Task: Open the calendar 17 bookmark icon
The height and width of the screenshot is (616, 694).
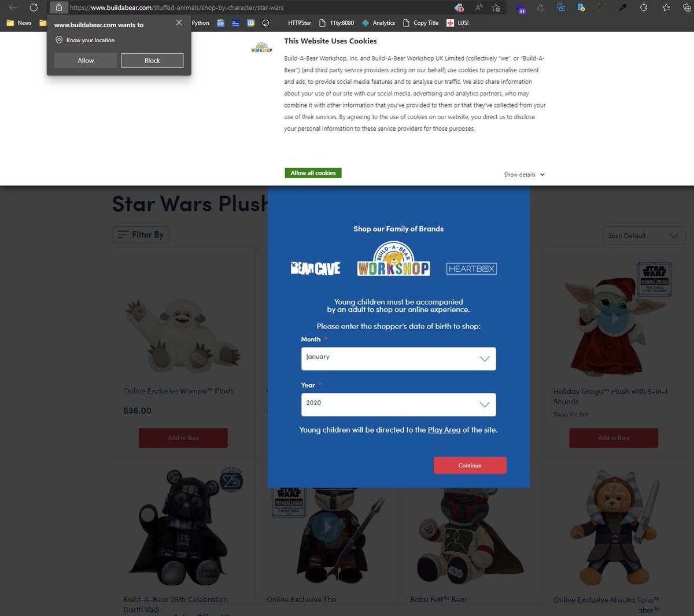Action: point(250,23)
